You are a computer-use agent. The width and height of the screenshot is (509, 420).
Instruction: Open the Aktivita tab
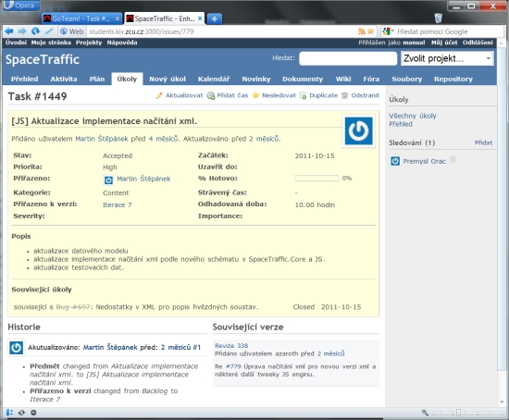coord(64,79)
